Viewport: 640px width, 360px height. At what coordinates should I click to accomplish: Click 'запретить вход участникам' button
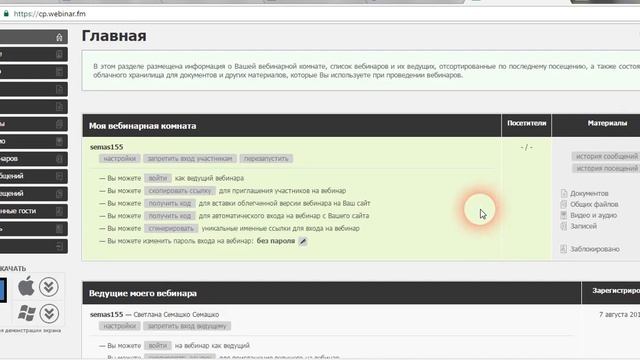tap(190, 158)
